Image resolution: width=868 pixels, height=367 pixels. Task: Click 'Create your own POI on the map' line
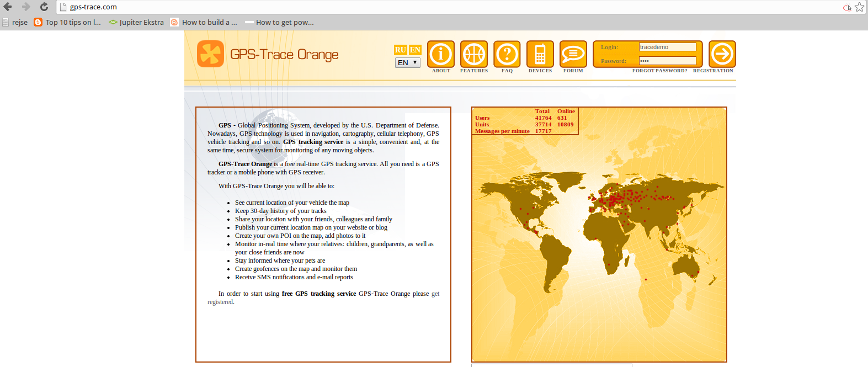pyautogui.click(x=300, y=236)
